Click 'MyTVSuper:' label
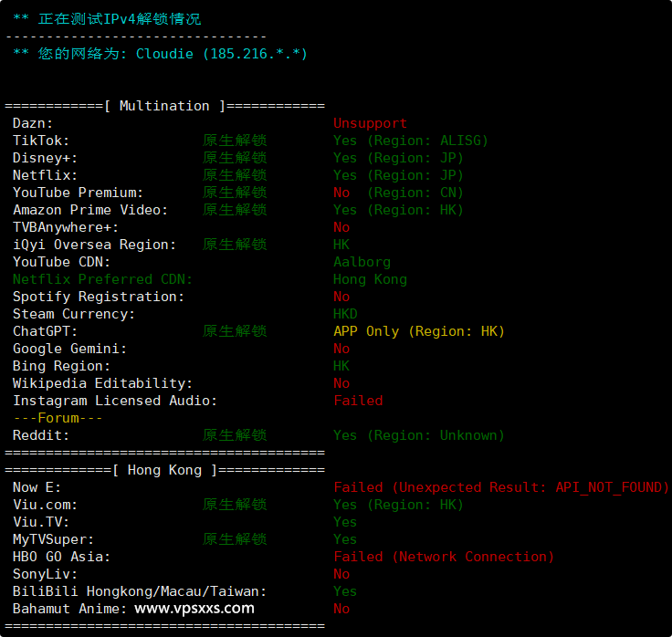Viewport: 672px width, 637px height. point(53,539)
